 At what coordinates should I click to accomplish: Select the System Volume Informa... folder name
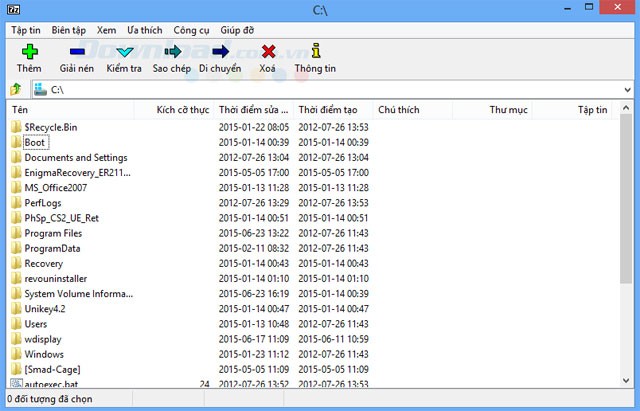[79, 294]
